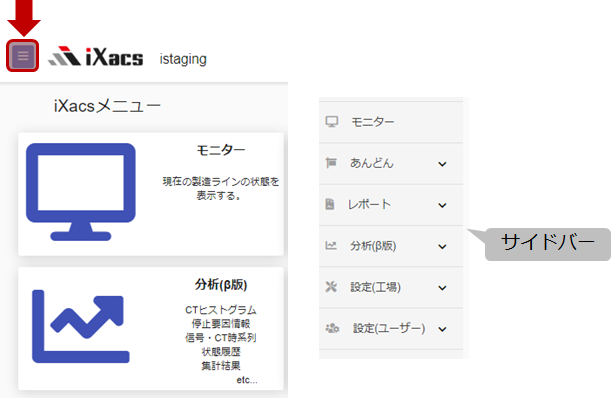Click the 状態履歴 text
This screenshot has height=398, width=611.
click(221, 352)
